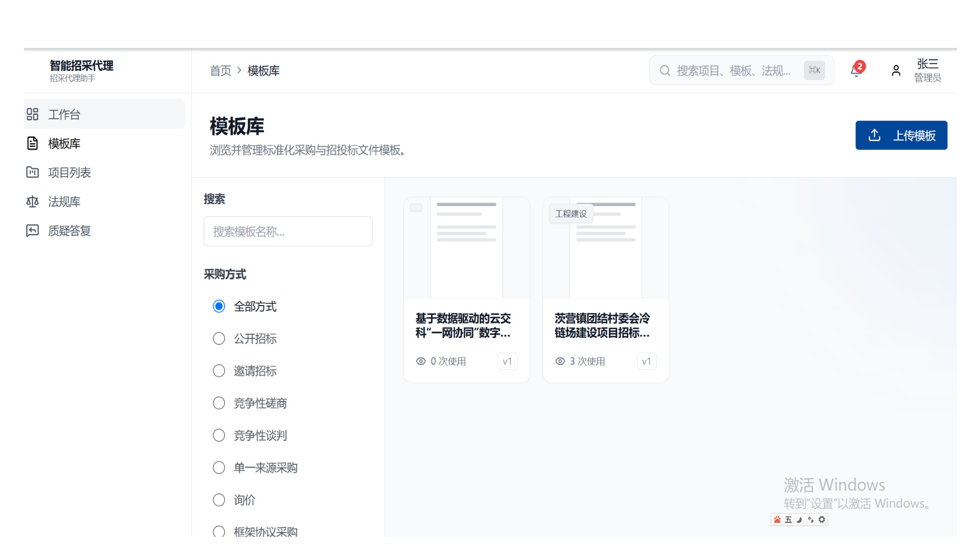980x551 pixels.
Task: Click the upload arrow icon on 上传模板
Action: click(x=874, y=135)
